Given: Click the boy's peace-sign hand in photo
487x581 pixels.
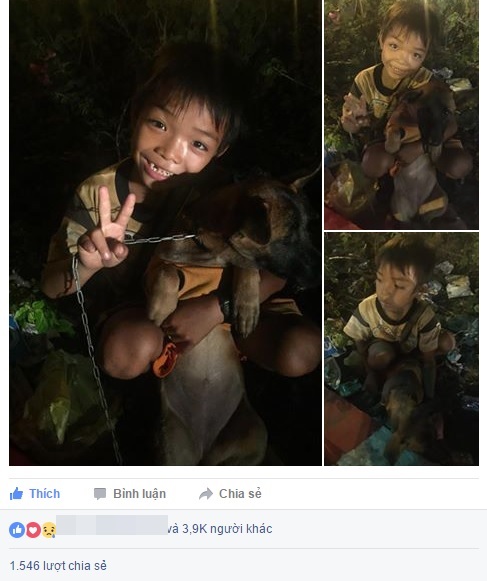Looking at the screenshot, I should [x=105, y=233].
